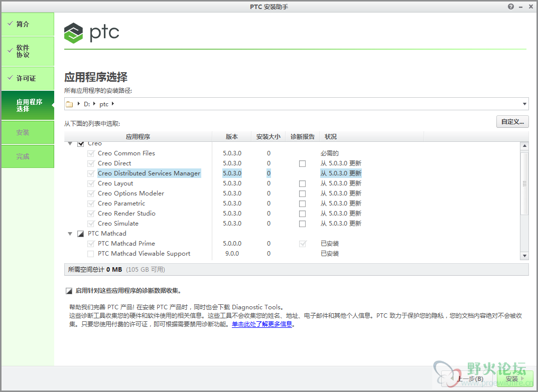Select 完成 step in sidebar
The image size is (538, 392).
coord(28,156)
